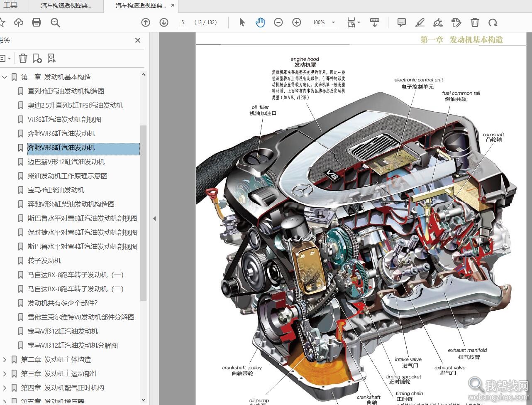Open bookmark 柴油发动机工作原理示意图

point(68,176)
